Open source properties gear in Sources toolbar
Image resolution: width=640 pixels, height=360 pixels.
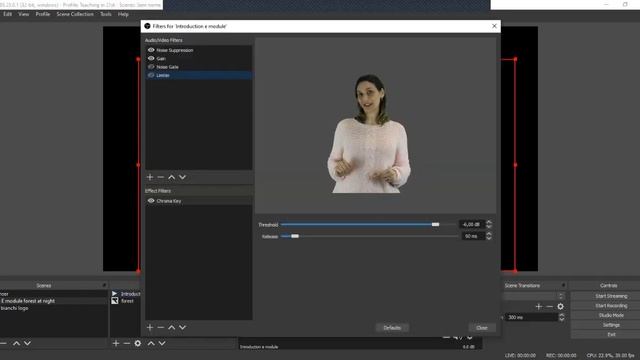138,343
